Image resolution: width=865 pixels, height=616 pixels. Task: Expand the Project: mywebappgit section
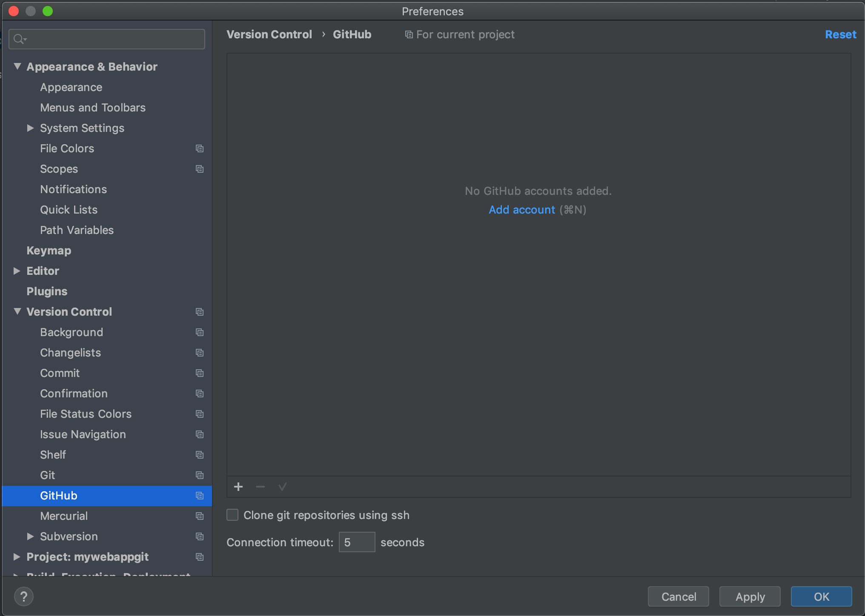(x=17, y=556)
